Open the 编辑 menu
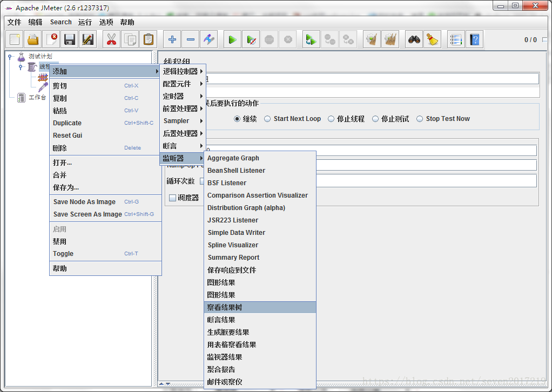The image size is (552, 392). [x=35, y=22]
